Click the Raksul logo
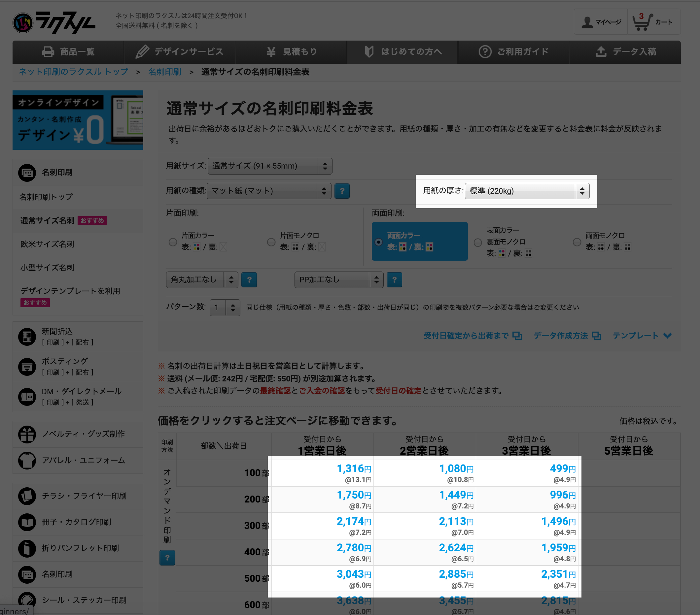This screenshot has height=615, width=700. 54,22
